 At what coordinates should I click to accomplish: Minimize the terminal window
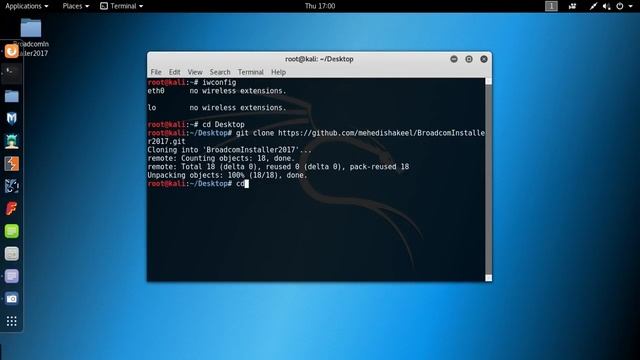pyautogui.click(x=454, y=59)
